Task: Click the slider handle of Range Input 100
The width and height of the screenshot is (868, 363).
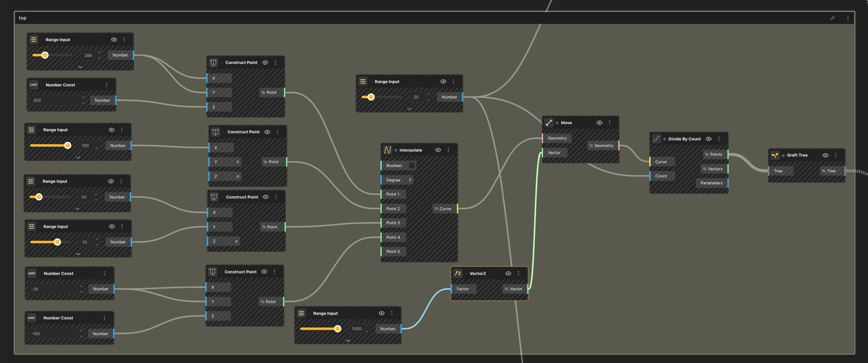Action: tap(68, 145)
